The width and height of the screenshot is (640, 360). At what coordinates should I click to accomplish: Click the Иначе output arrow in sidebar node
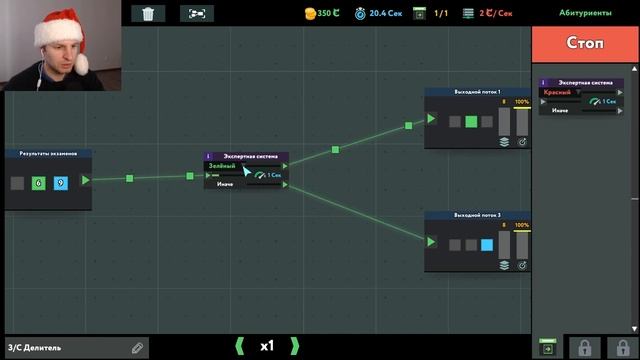(x=620, y=111)
